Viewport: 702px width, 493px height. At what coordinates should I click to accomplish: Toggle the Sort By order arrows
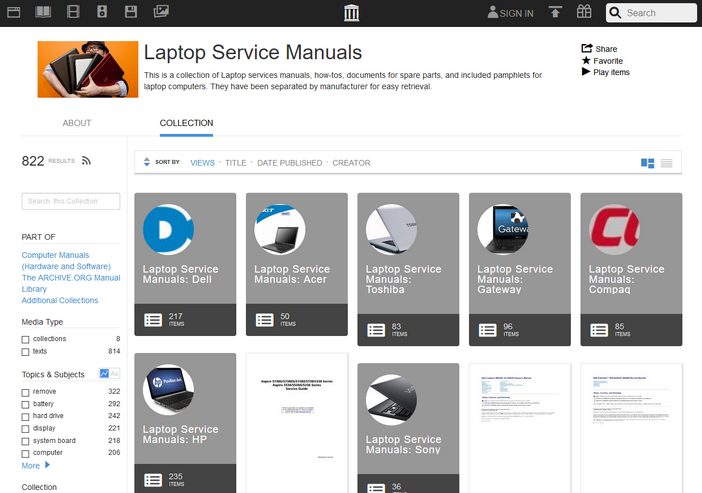pos(147,162)
